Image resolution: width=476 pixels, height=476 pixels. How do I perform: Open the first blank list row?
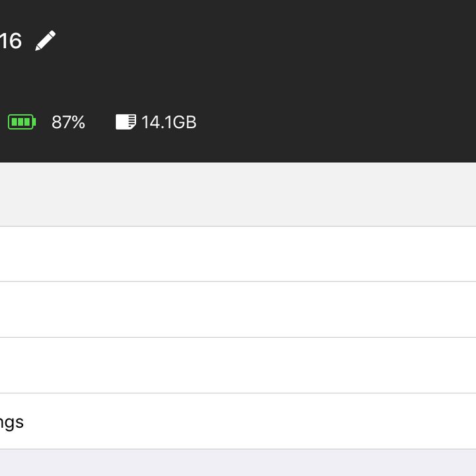pyautogui.click(x=238, y=254)
